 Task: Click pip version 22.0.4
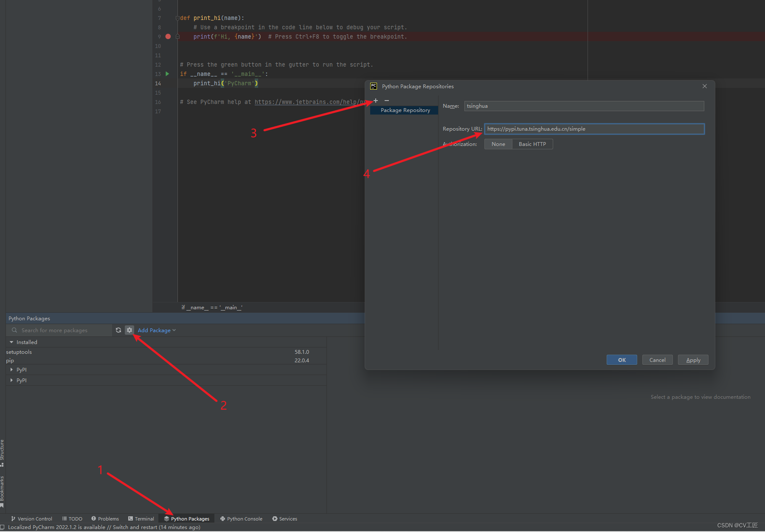[302, 361]
